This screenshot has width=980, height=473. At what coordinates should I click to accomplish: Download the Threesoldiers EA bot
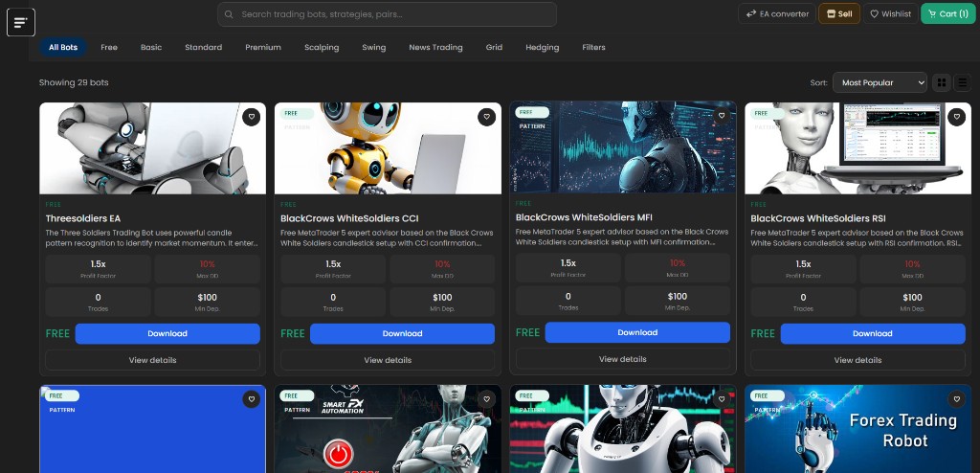167,333
